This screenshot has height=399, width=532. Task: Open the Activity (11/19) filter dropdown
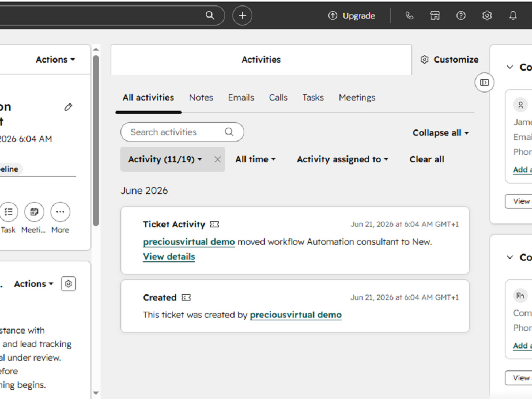(x=165, y=159)
